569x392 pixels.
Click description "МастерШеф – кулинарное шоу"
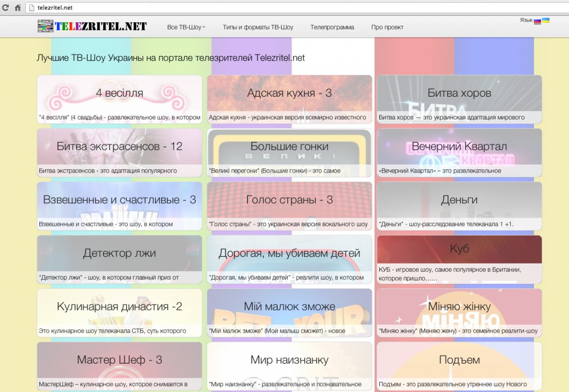(x=113, y=384)
